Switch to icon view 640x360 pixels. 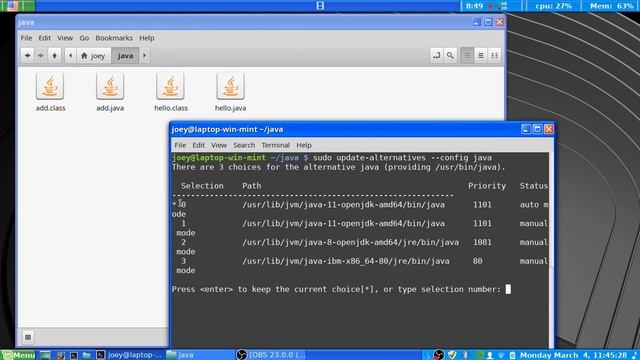click(x=467, y=56)
